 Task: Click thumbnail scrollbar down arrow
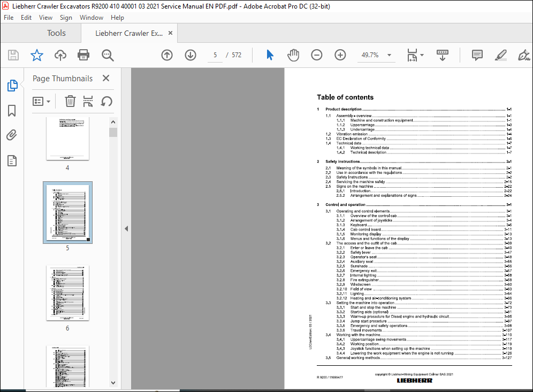[113, 382]
